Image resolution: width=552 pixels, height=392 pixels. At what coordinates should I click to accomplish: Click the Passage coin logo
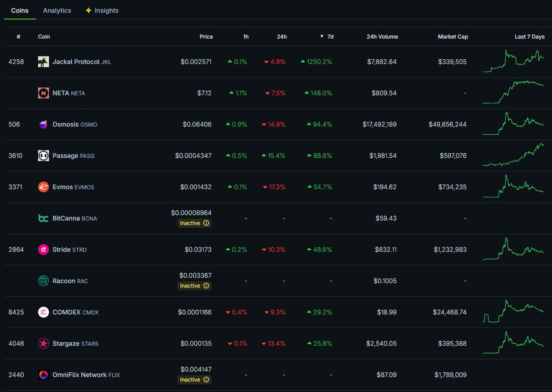pos(43,156)
